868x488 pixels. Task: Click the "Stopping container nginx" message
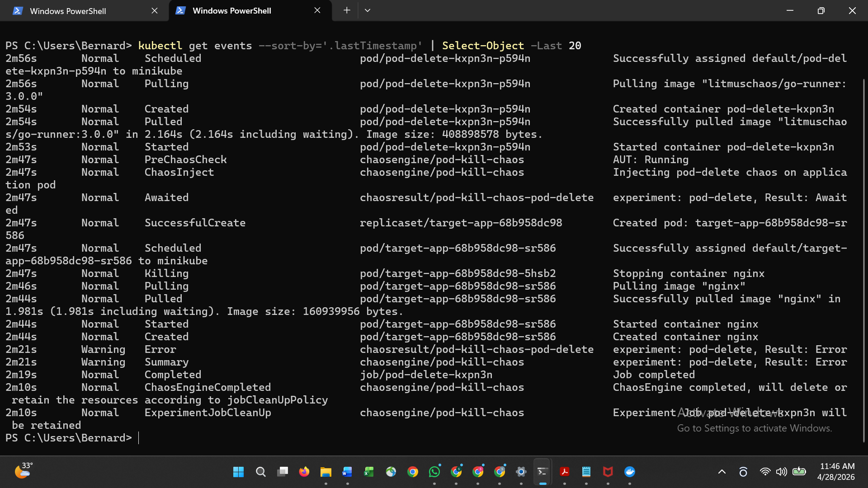[x=689, y=273]
